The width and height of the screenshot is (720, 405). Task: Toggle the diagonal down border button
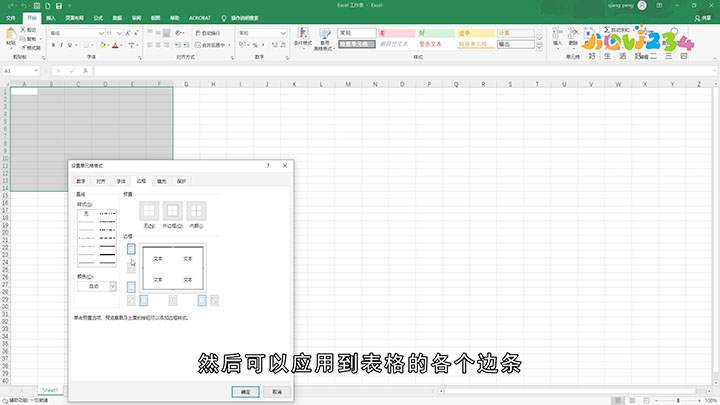(x=214, y=301)
